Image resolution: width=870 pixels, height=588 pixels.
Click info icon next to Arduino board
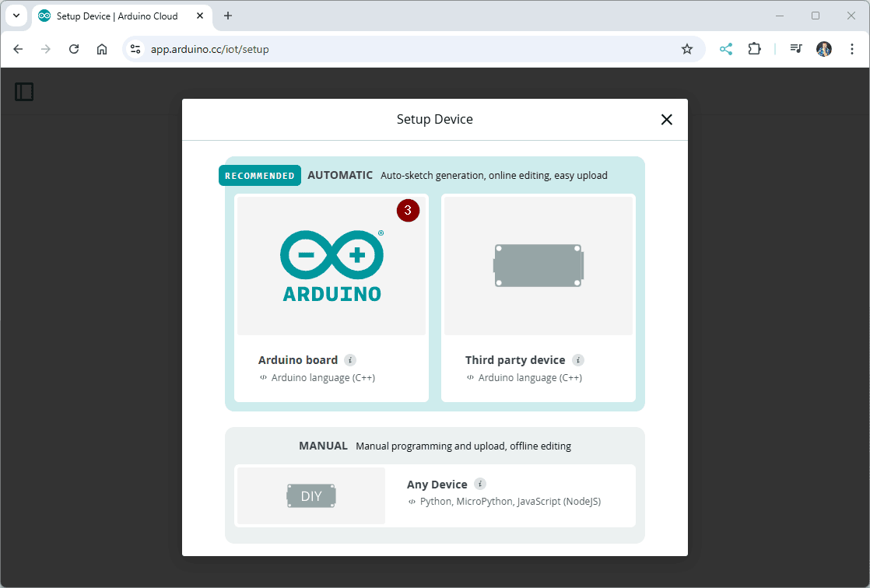[350, 360]
